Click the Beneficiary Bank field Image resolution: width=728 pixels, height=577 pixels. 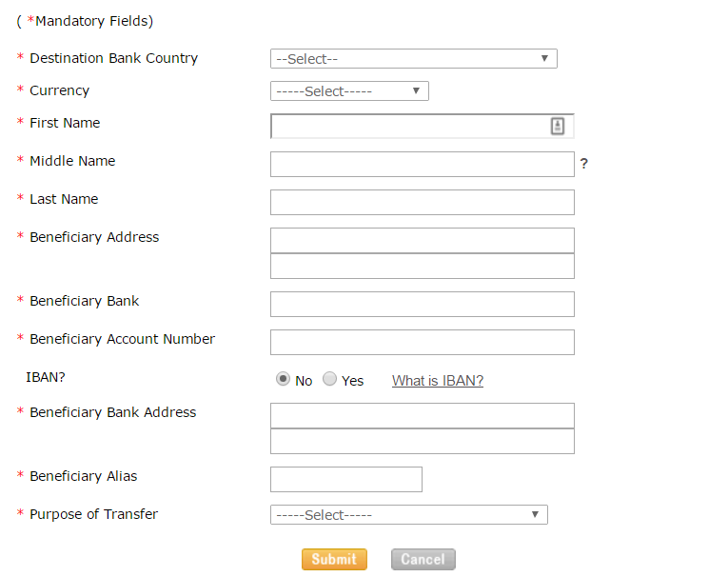click(x=423, y=305)
